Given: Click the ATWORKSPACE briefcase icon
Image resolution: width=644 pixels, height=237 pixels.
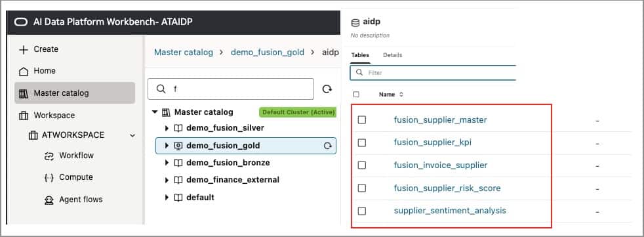Looking at the screenshot, I should [33, 135].
